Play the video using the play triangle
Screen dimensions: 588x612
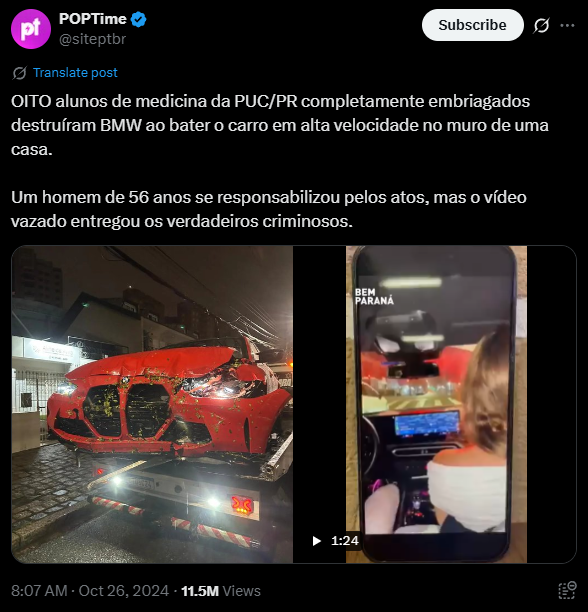point(316,541)
